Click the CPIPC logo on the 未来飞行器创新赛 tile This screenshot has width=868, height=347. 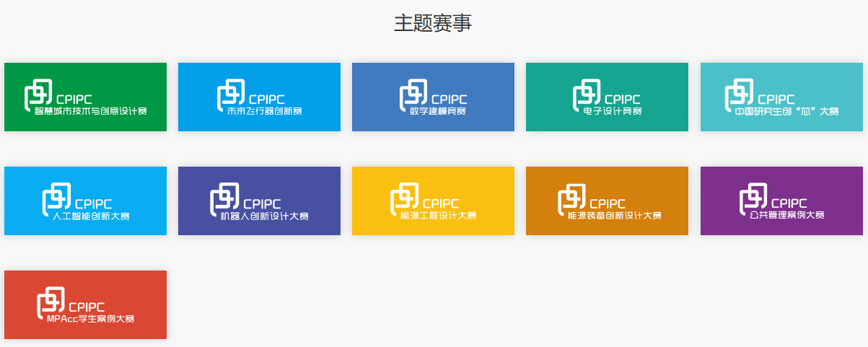(x=231, y=95)
